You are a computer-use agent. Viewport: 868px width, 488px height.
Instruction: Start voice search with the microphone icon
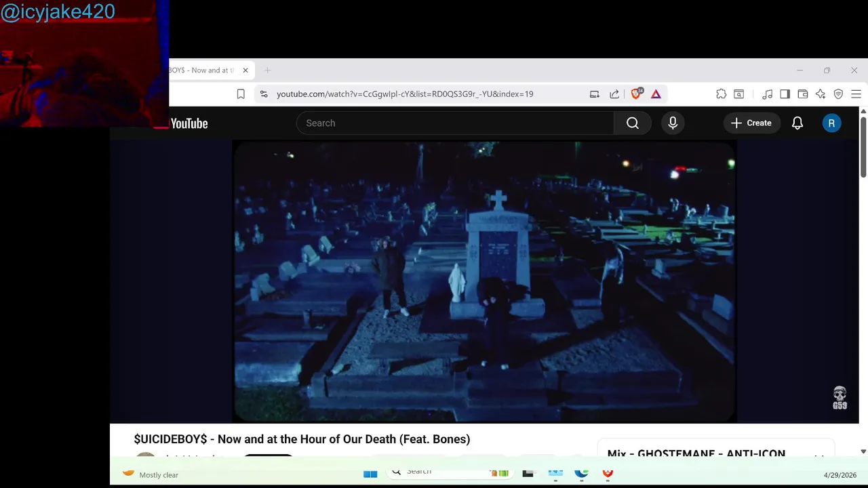pyautogui.click(x=673, y=123)
